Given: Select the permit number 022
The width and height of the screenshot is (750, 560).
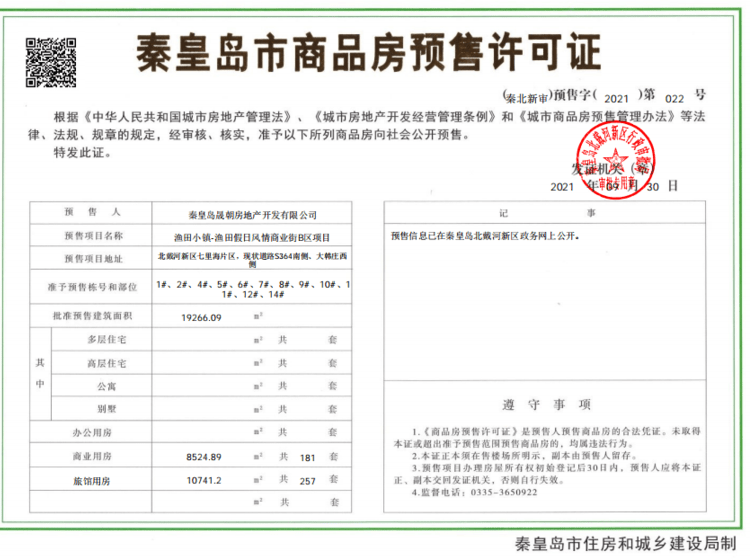Looking at the screenshot, I should (677, 97).
